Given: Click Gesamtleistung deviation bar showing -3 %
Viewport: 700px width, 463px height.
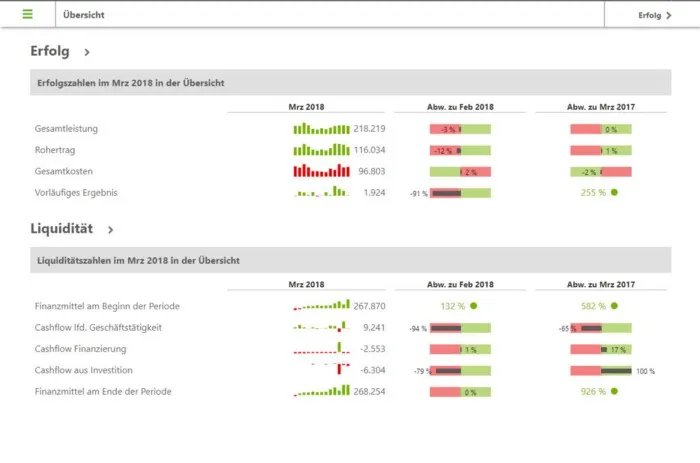Looking at the screenshot, I should tap(460, 129).
